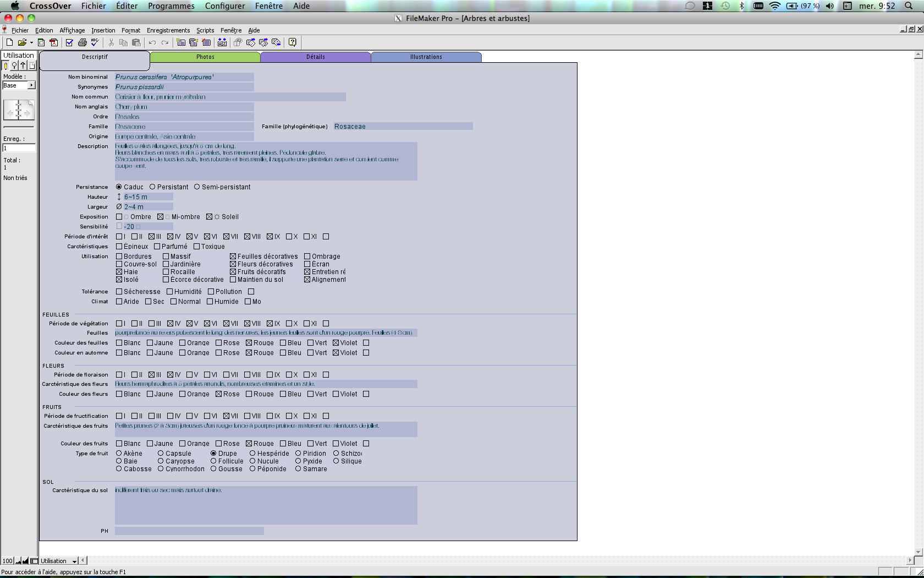Click the Copy icon in toolbar
The image size is (924, 578).
click(123, 42)
